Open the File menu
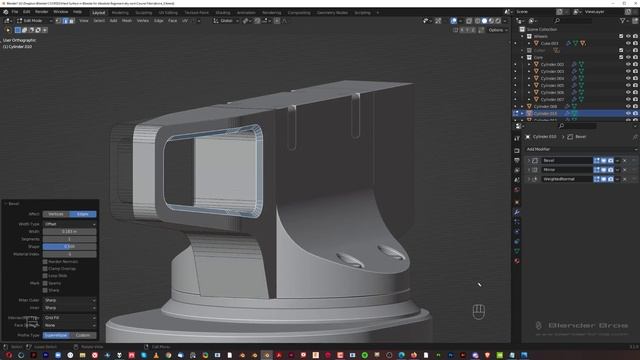The width and height of the screenshot is (640, 360). pos(15,12)
